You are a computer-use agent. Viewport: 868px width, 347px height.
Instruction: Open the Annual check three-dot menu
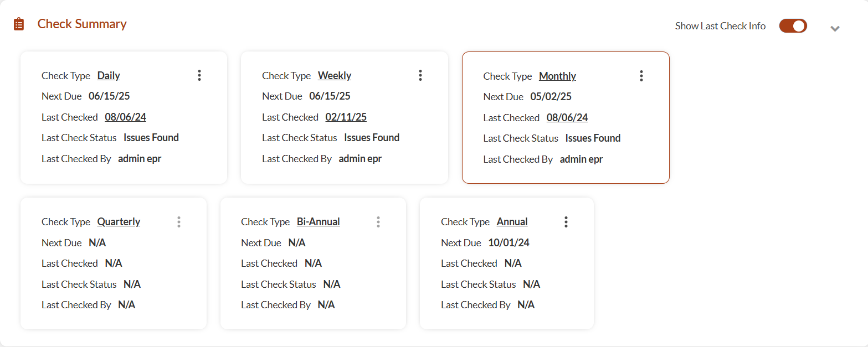[566, 222]
